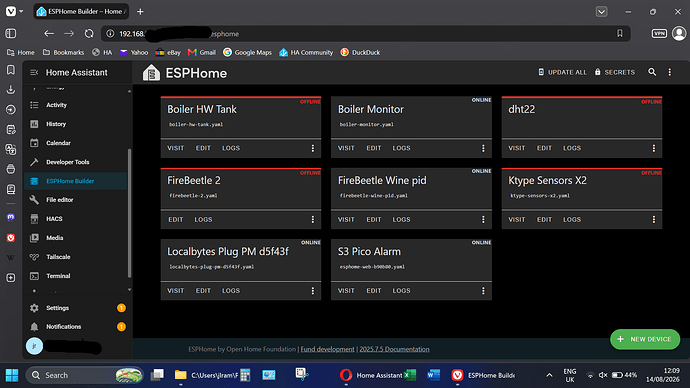The image size is (690, 388).
Task: Bookmark this page icon
Action: pos(620,33)
